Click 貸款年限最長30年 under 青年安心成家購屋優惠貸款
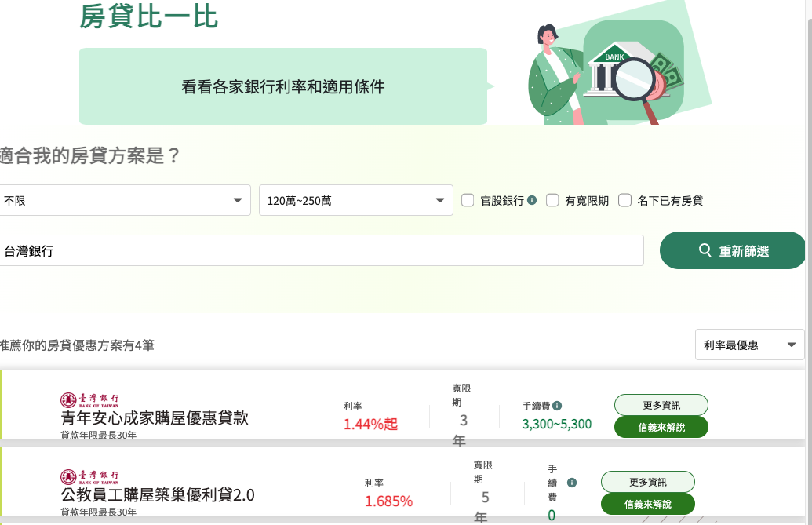Image resolution: width=812 pixels, height=525 pixels. pyautogui.click(x=98, y=435)
